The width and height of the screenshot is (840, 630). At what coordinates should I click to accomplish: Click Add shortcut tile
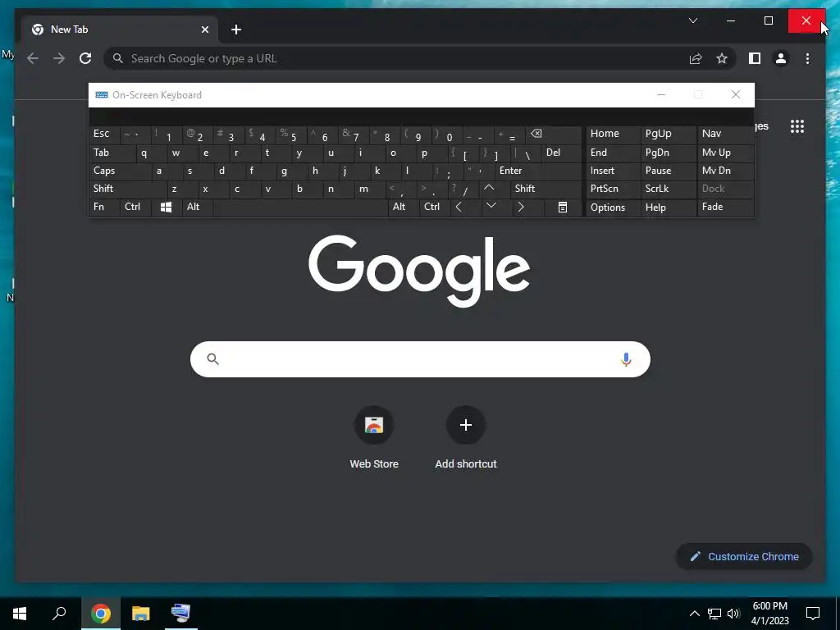pyautogui.click(x=466, y=437)
